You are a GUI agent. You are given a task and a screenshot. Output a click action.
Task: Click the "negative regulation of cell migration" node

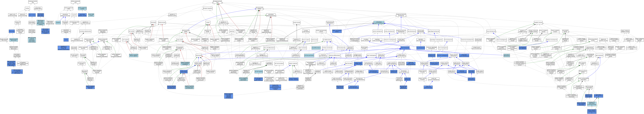(x=133, y=55)
